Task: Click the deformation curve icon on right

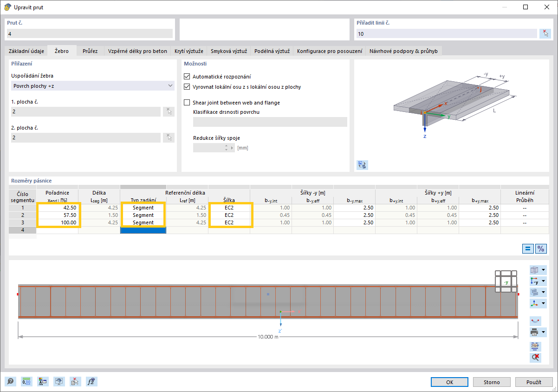Action: pyautogui.click(x=535, y=321)
